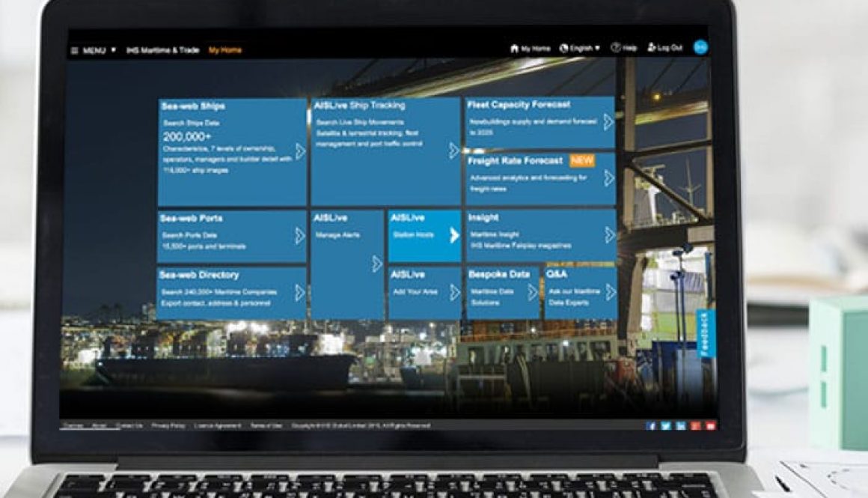Open the Sea-web Ships tile heading

coord(193,106)
